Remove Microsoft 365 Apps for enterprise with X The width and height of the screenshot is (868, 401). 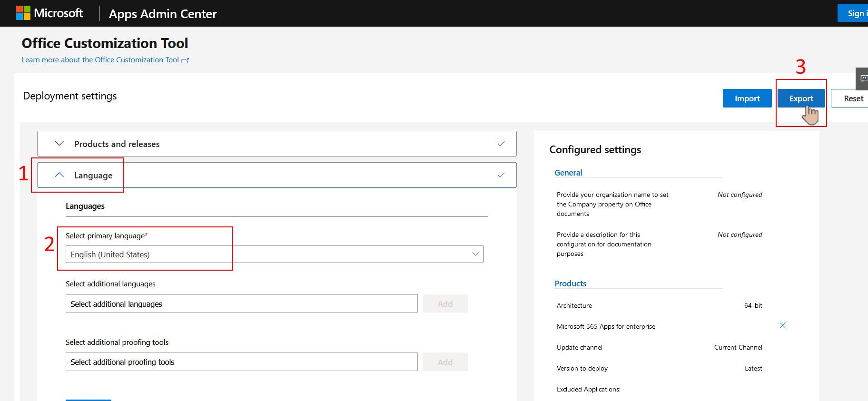click(x=783, y=325)
